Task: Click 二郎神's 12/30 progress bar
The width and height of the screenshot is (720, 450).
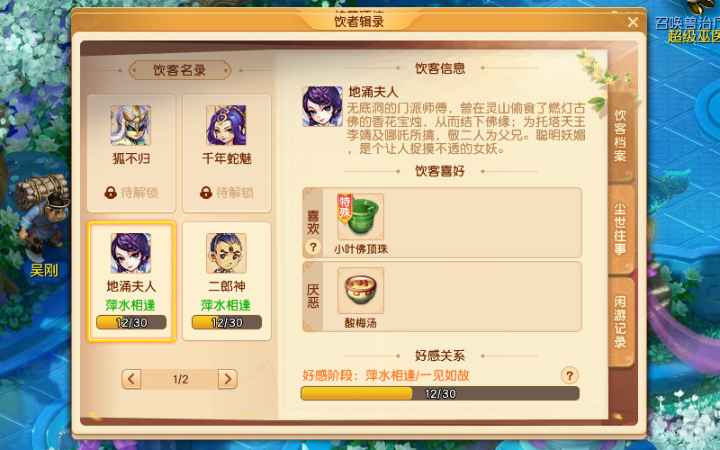Action: pos(227,322)
